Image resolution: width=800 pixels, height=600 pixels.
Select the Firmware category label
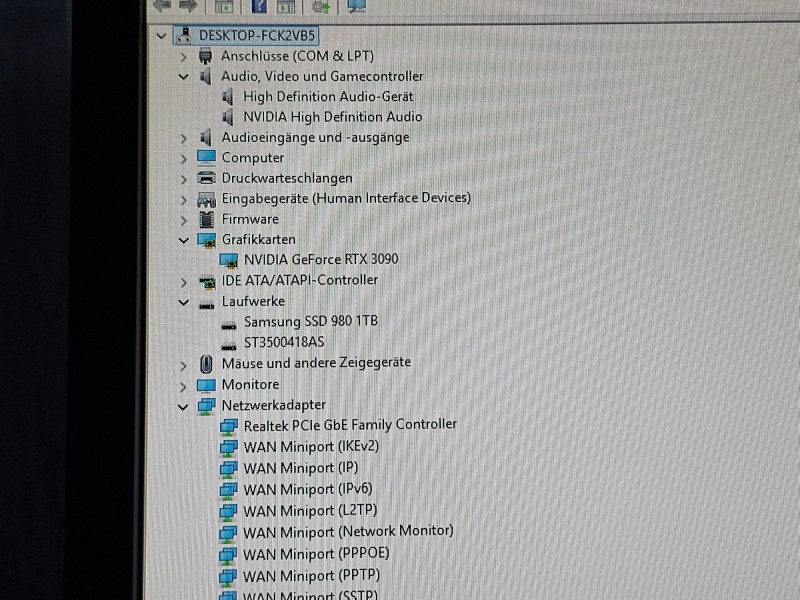(x=250, y=219)
